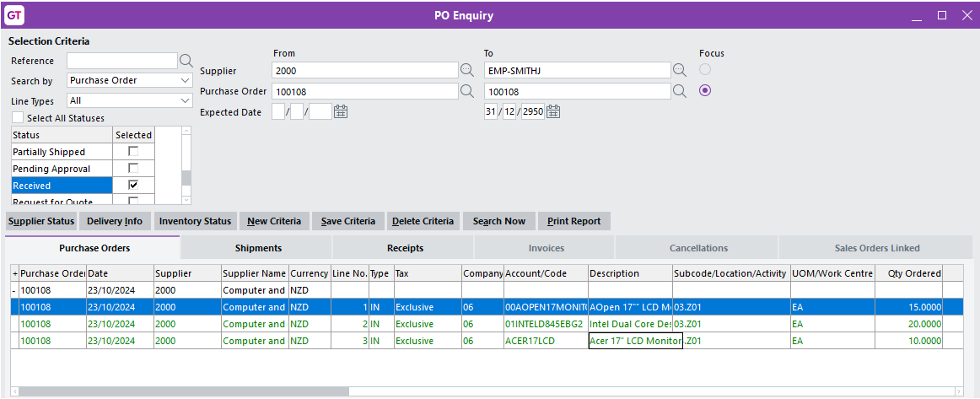
Task: Select the Supplier focus radio button
Action: (705, 69)
